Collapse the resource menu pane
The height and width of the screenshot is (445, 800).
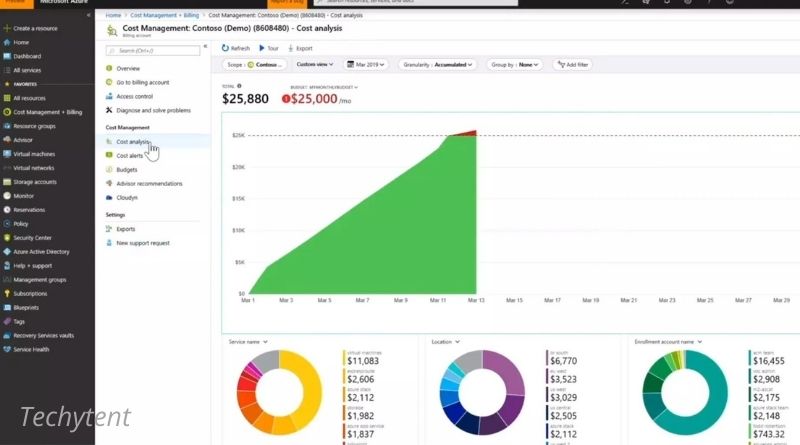205,46
